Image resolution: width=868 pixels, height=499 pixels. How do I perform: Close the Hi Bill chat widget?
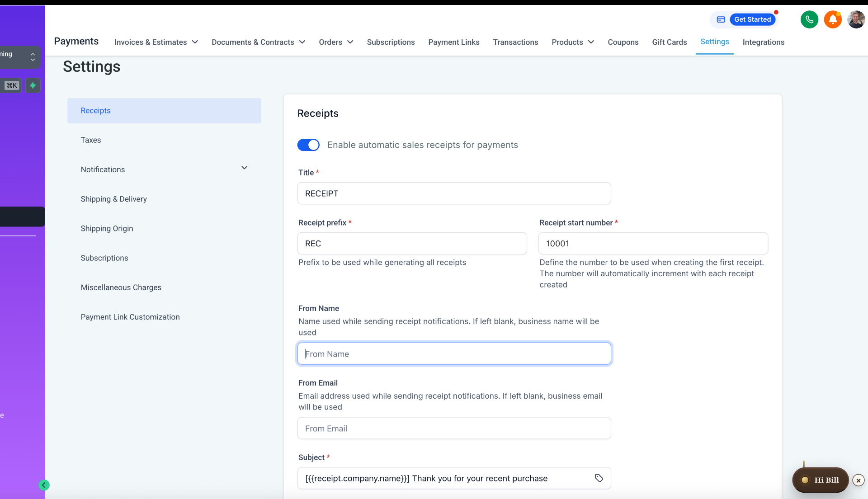859,480
